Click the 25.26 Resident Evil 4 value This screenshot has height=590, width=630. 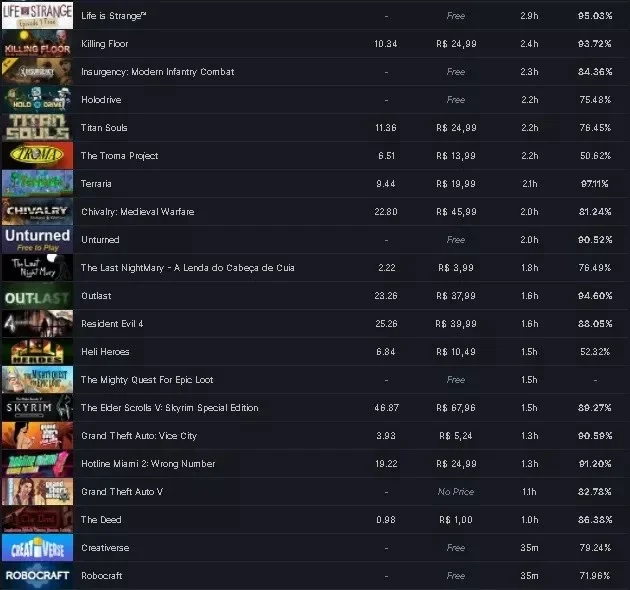pyautogui.click(x=386, y=324)
